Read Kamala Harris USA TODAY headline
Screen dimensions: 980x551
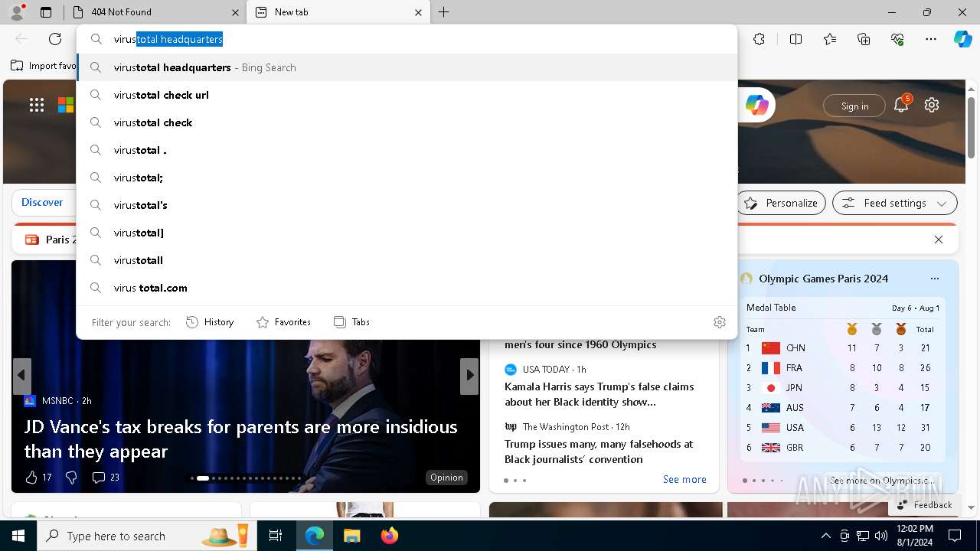pos(599,394)
